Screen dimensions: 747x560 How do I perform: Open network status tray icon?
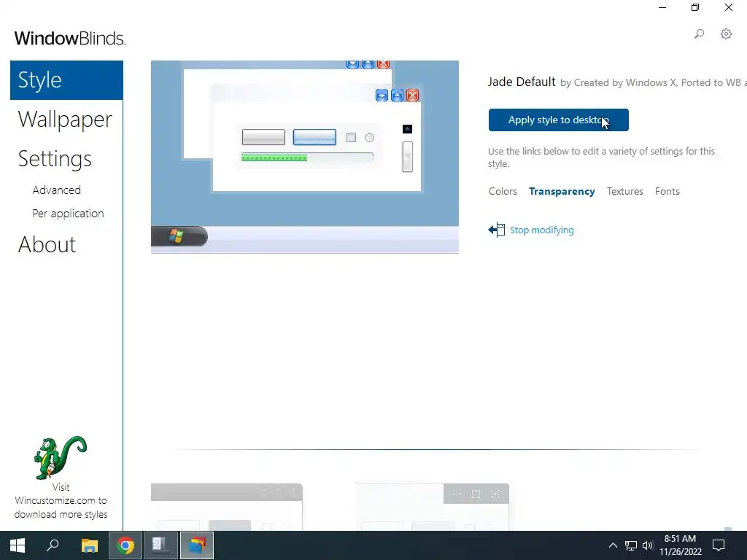631,545
